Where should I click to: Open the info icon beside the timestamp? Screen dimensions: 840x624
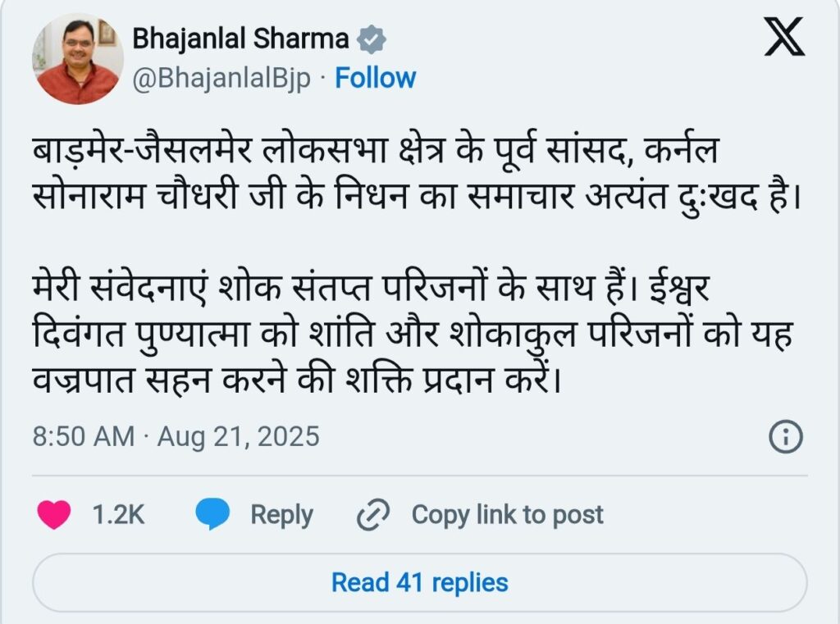(x=784, y=436)
